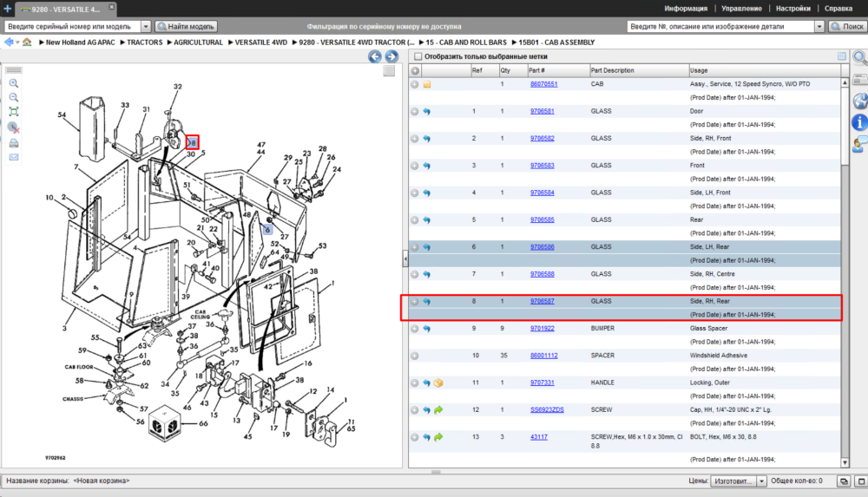Image resolution: width=868 pixels, height=497 pixels.
Task: Go to TRACTORS in the breadcrumb
Action: (144, 42)
